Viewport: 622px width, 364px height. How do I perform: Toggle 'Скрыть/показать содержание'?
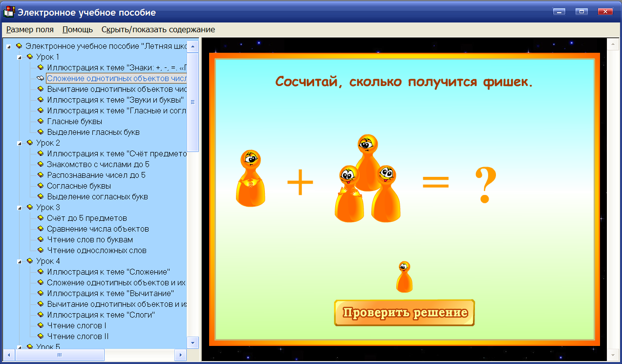pos(157,29)
